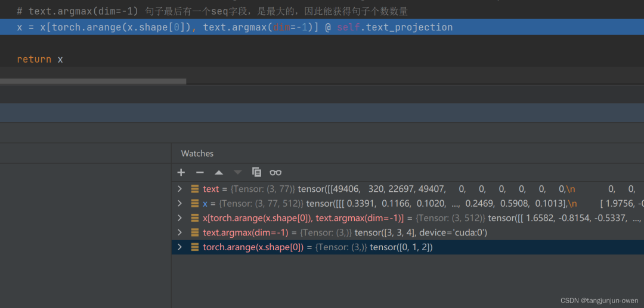Expand the x tensor watch entry
Screen dimensions: 644x308
pyautogui.click(x=179, y=204)
